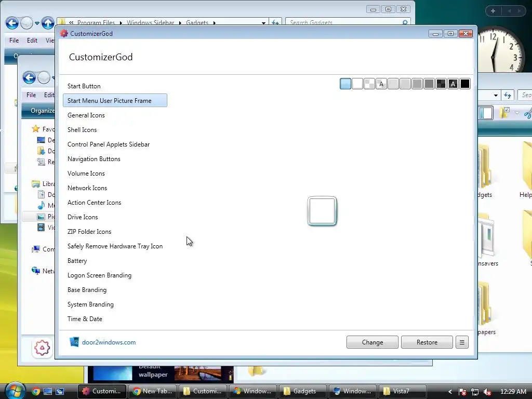Click the clock showing 12:29 AM
Screen dimensions: 532x399
click(x=513, y=392)
